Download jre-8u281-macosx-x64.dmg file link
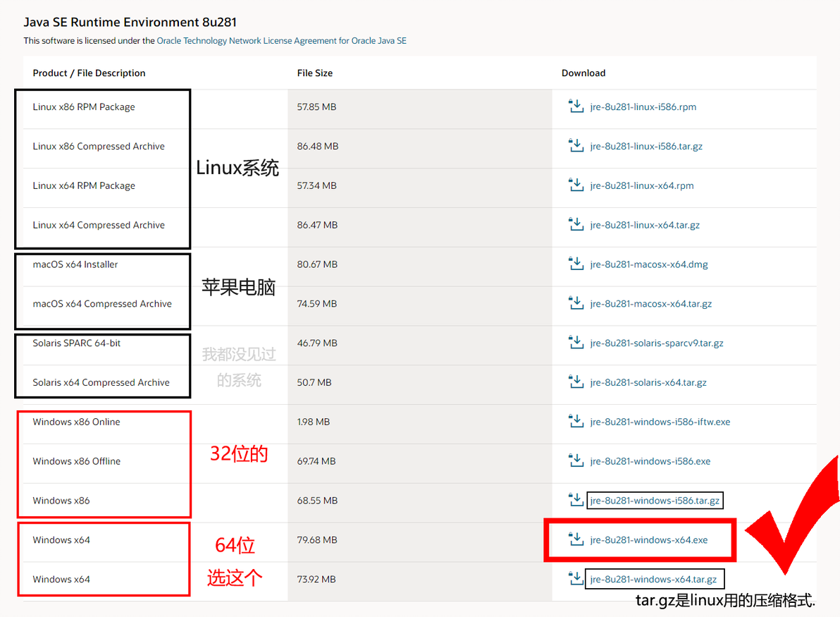 [x=649, y=264]
